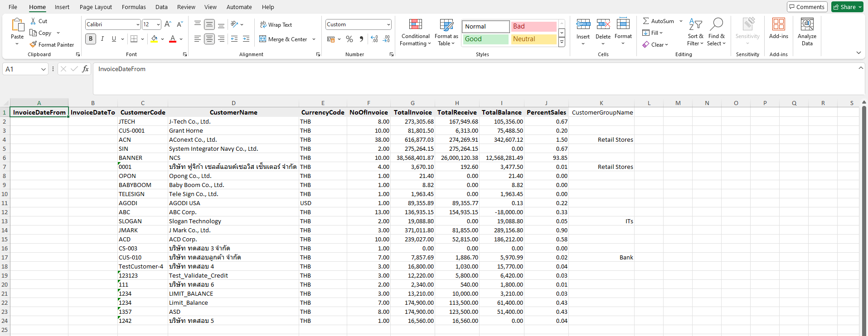Toggle Center horizontal alignment
This screenshot has width=868, height=336.
tap(209, 39)
